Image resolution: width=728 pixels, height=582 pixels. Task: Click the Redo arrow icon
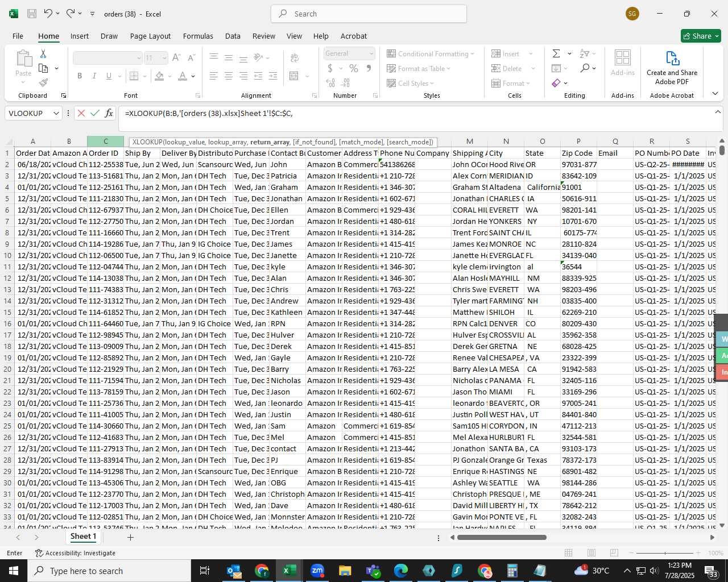[70, 14]
